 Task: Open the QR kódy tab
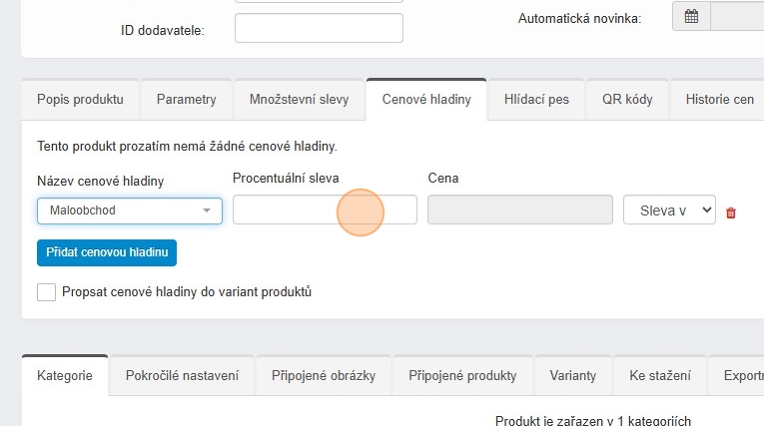tap(627, 100)
